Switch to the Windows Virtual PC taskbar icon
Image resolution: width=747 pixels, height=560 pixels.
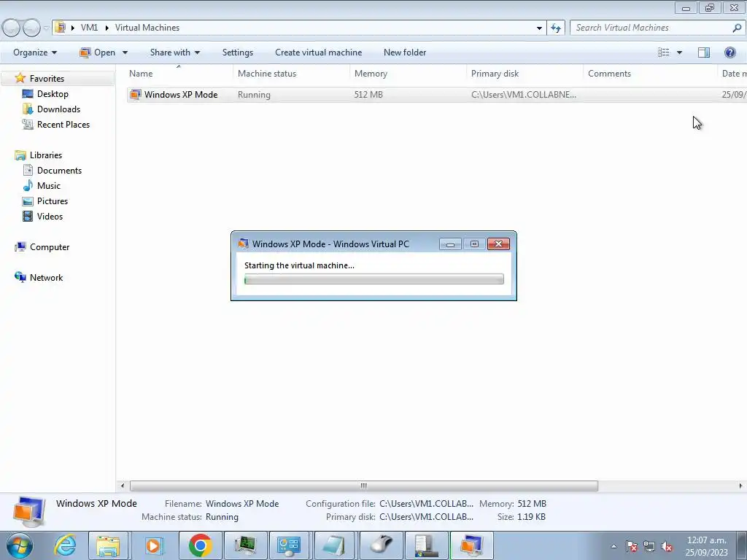pos(472,545)
